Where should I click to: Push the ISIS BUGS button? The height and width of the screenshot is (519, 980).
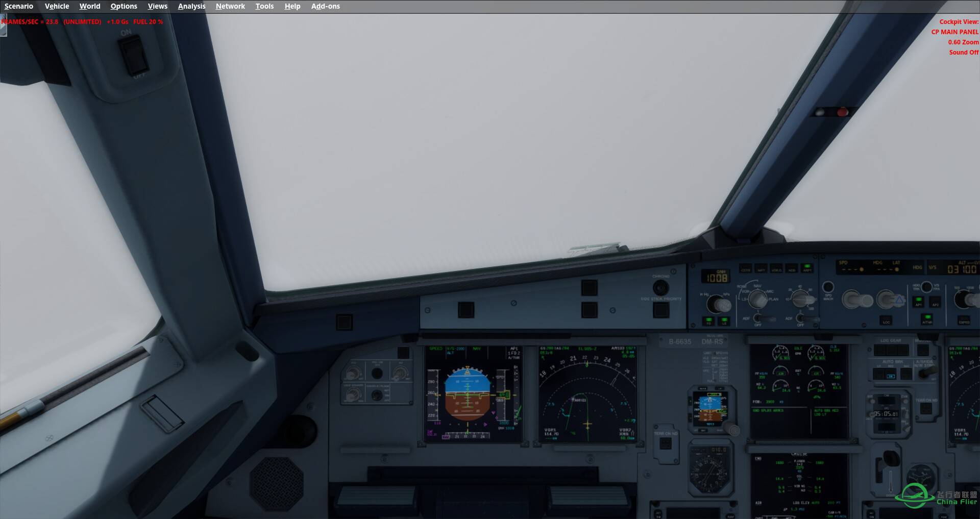703,388
